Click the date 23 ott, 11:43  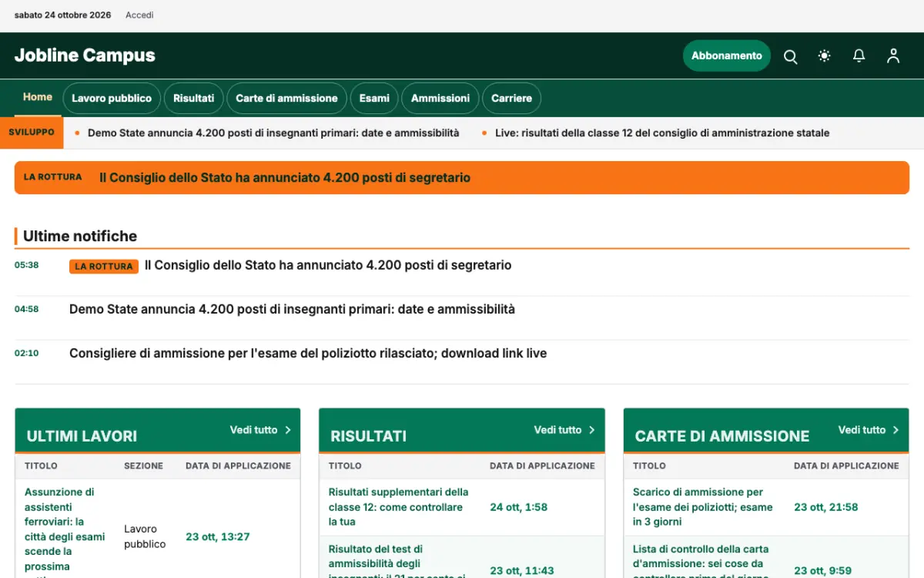522,571
